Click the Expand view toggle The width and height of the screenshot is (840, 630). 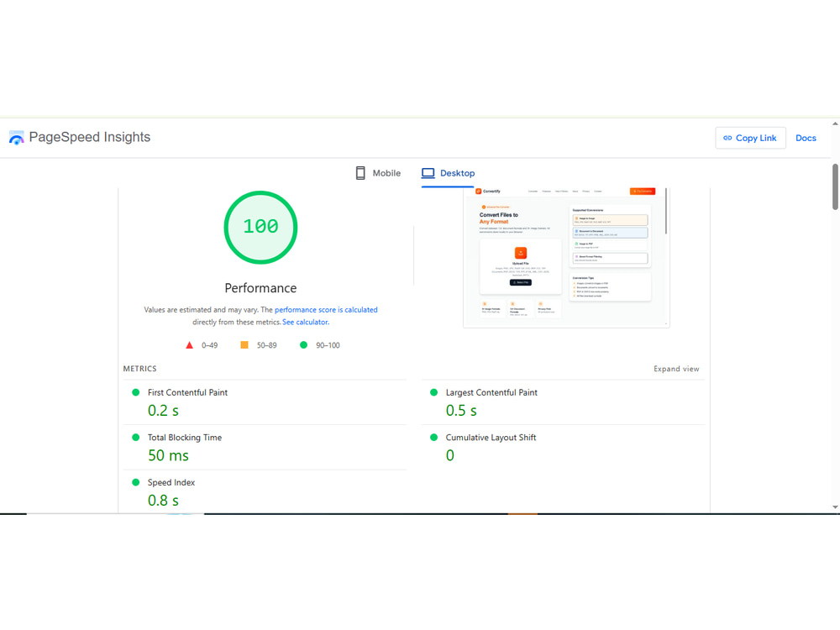(676, 369)
